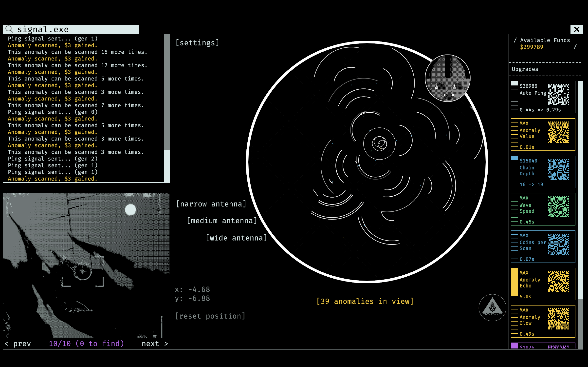Click the center of the radar rings
This screenshot has width=588, height=367.
[x=379, y=143]
